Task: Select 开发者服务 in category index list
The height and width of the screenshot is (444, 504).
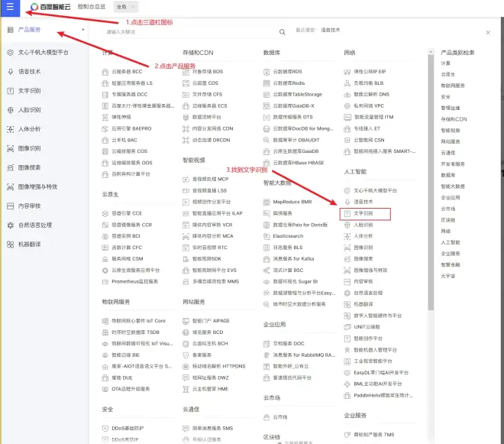Action: [x=453, y=164]
